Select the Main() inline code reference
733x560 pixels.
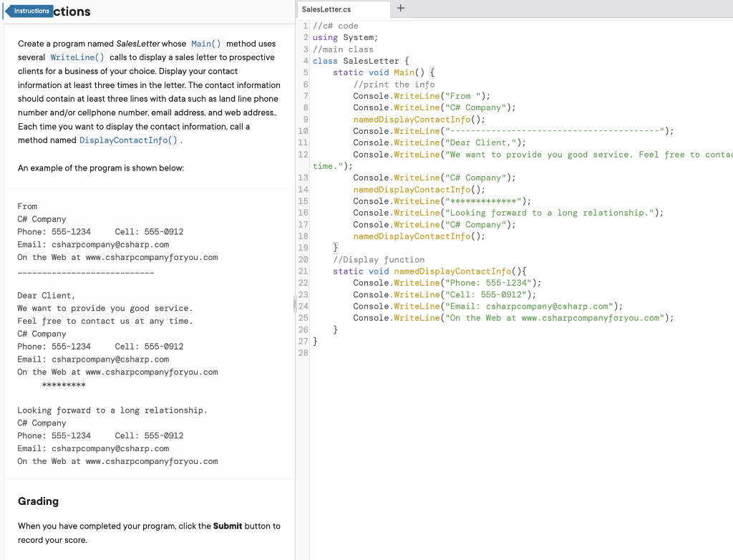tap(205, 43)
